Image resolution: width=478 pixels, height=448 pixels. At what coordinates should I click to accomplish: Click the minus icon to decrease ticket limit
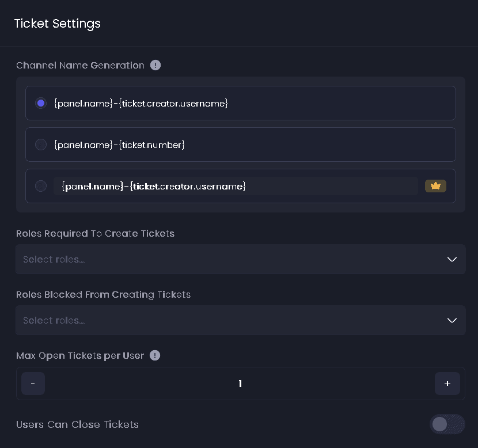33,383
